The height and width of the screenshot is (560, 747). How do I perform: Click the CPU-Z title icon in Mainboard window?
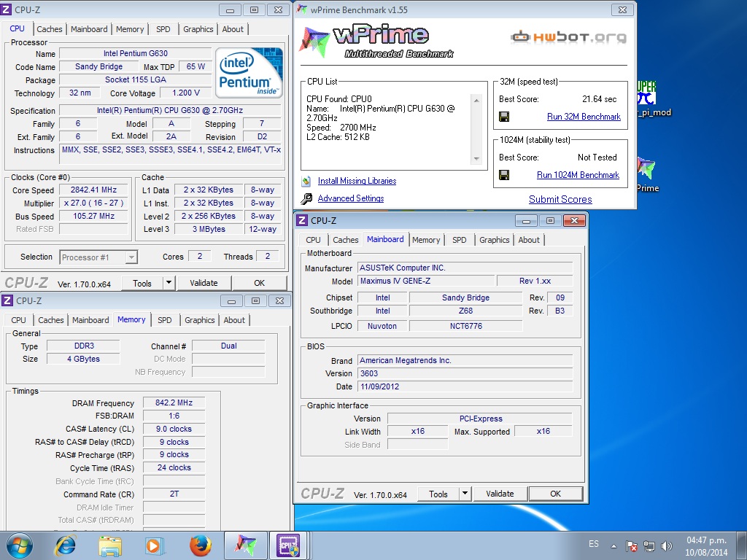[302, 220]
